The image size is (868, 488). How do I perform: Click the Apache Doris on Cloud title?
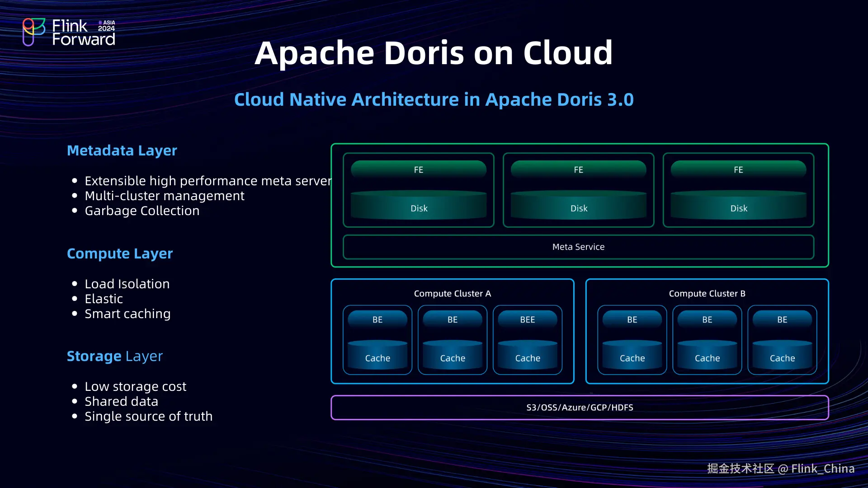click(x=434, y=53)
